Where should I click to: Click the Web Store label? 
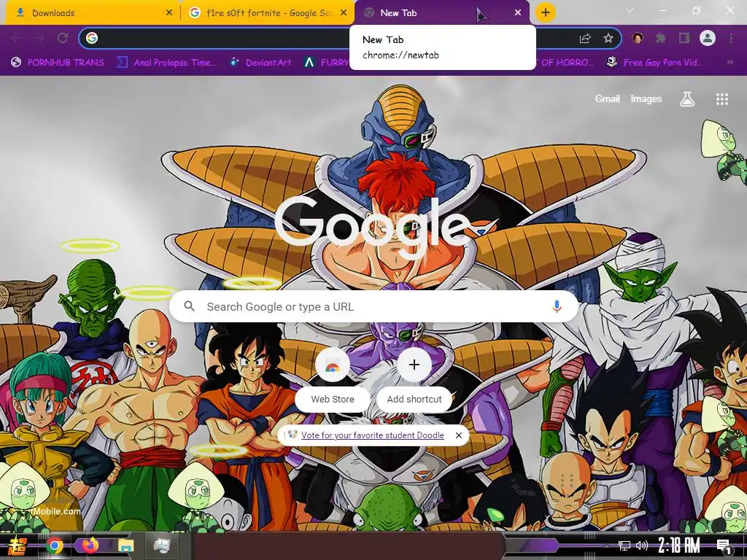tap(333, 399)
